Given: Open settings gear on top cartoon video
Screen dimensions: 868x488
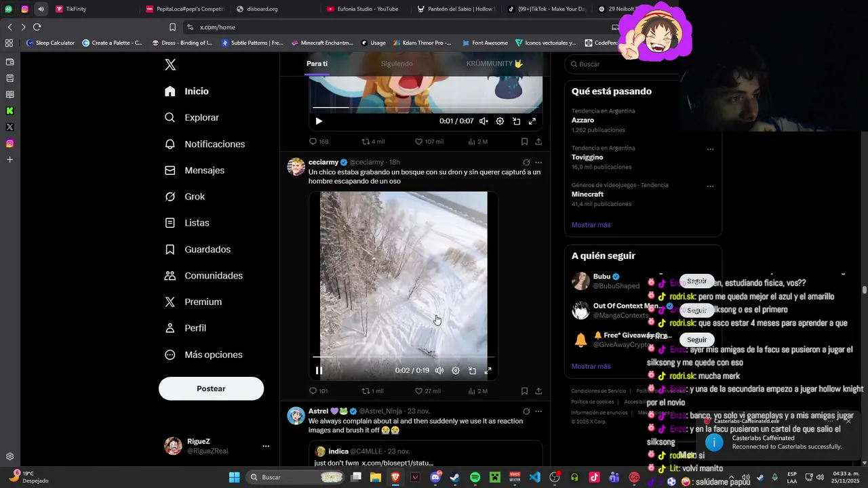Looking at the screenshot, I should [x=500, y=121].
